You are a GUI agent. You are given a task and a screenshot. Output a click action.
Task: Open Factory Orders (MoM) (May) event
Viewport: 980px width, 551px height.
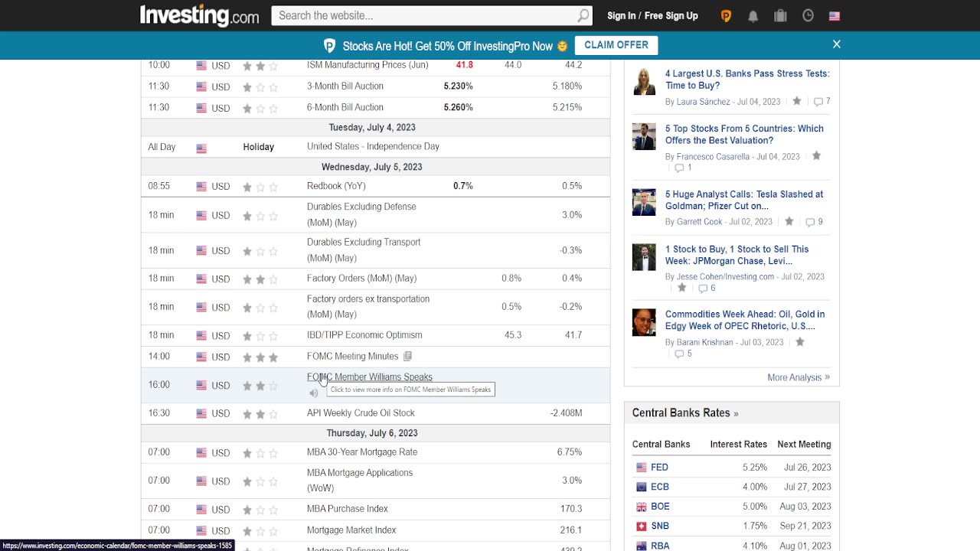(361, 278)
